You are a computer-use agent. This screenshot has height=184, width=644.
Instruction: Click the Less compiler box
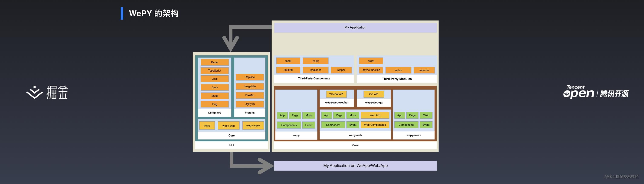click(214, 79)
